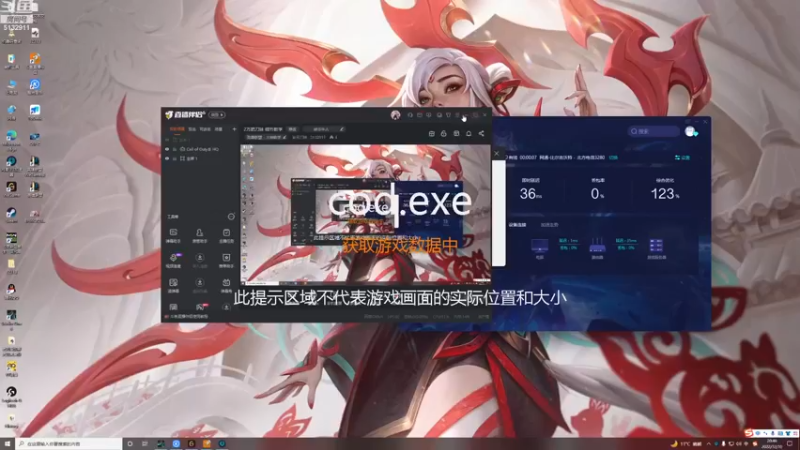Open the square-dot tool in toolbox second row
The height and width of the screenshot is (450, 800).
coord(226,260)
